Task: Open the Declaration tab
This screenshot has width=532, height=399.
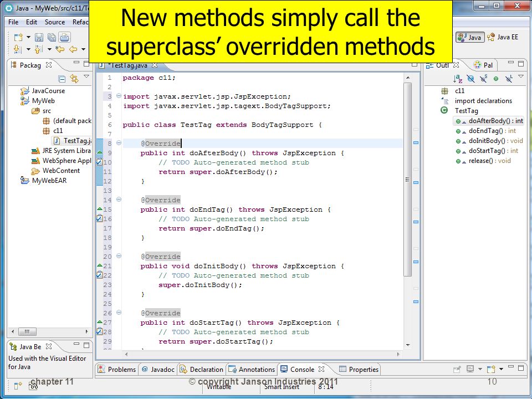Action: click(x=202, y=370)
